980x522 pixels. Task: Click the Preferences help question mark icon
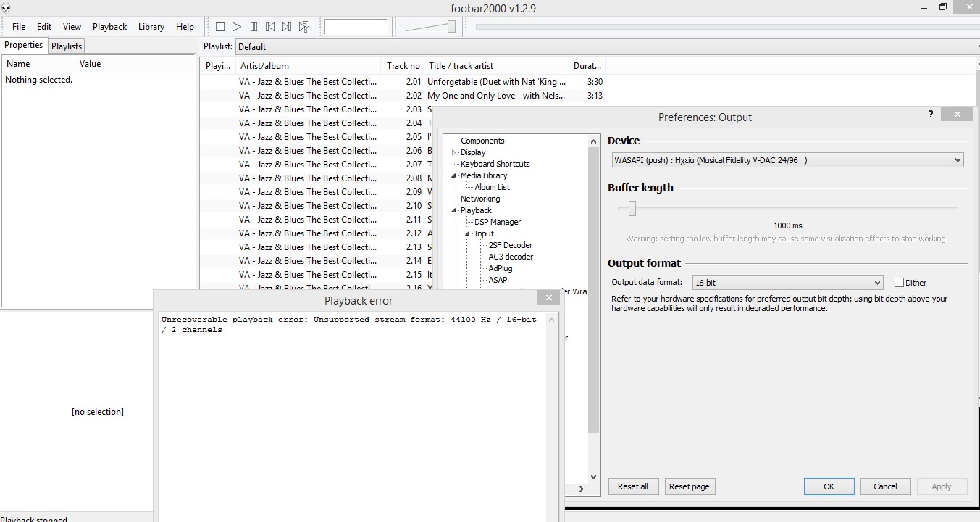tap(931, 115)
